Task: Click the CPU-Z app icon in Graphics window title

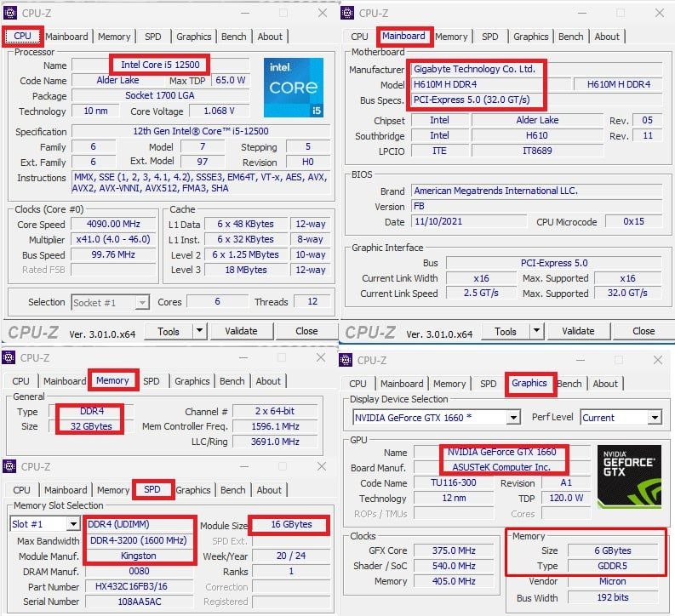Action: (346, 360)
